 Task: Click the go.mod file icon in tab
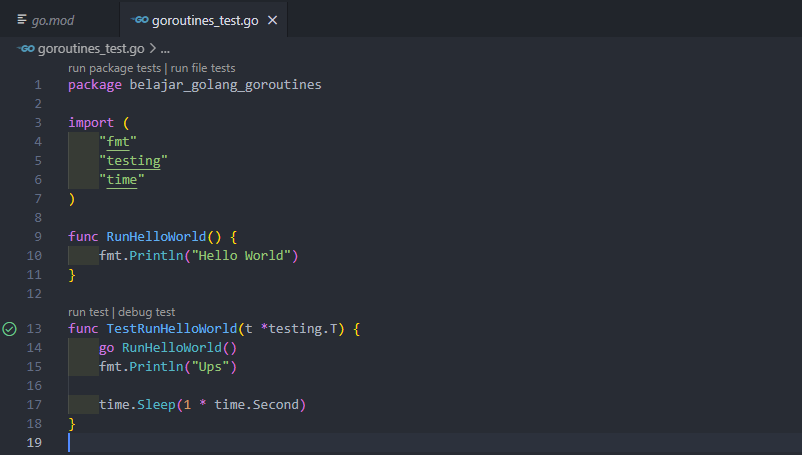tap(22, 20)
